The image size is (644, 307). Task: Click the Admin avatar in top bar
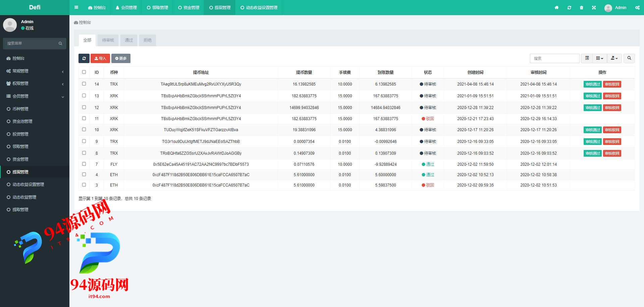pos(608,8)
